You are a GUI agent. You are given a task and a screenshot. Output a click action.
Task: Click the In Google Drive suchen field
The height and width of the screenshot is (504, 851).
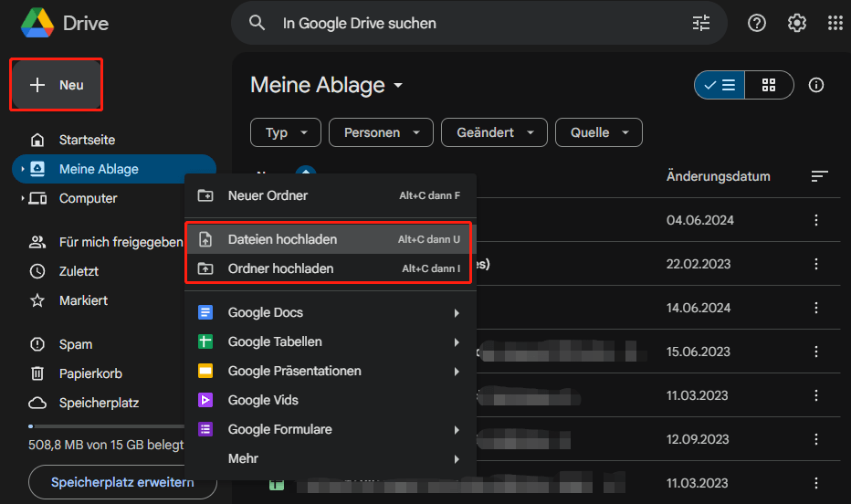[x=479, y=23]
